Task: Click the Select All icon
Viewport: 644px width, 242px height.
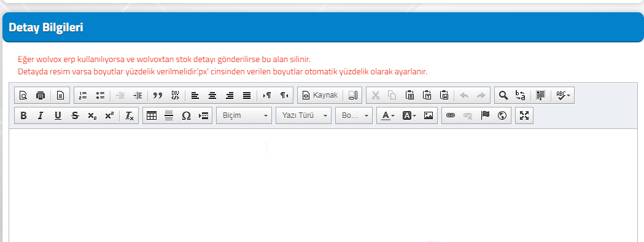Action: click(x=540, y=95)
